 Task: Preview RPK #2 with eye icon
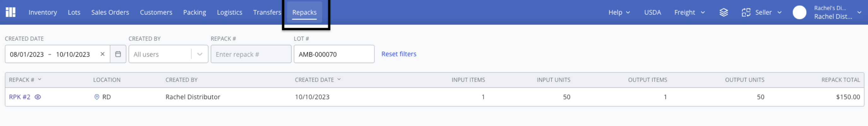click(x=38, y=97)
